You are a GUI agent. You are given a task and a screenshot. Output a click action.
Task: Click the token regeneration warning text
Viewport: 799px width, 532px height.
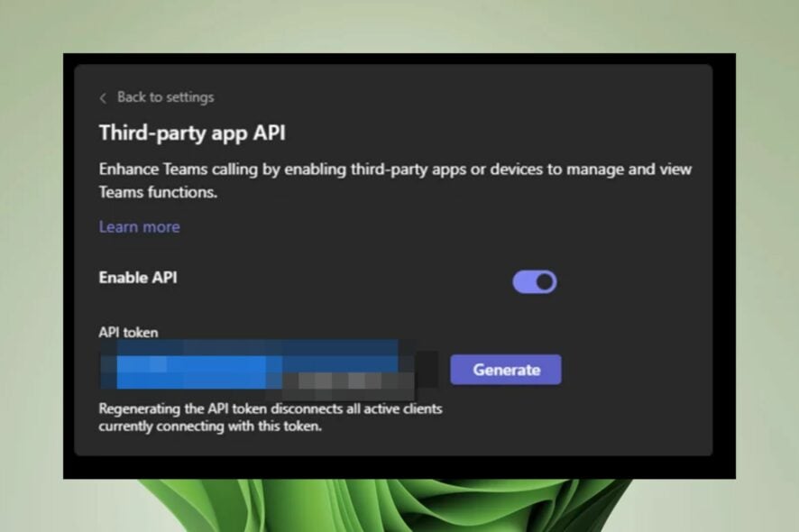coord(269,417)
